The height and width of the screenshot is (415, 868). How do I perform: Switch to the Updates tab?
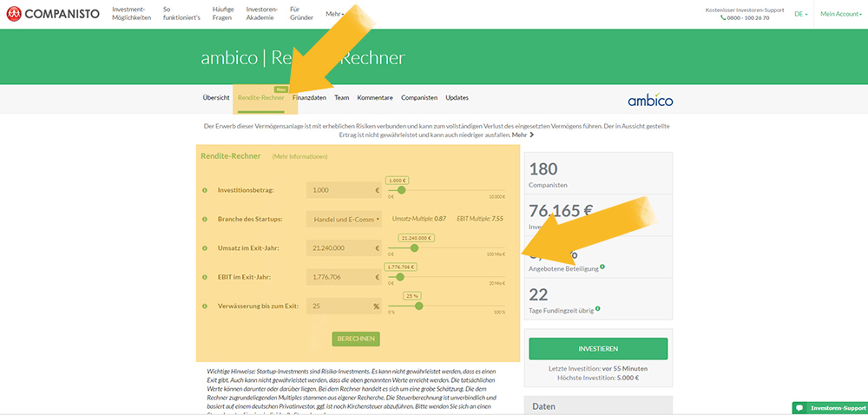[457, 98]
